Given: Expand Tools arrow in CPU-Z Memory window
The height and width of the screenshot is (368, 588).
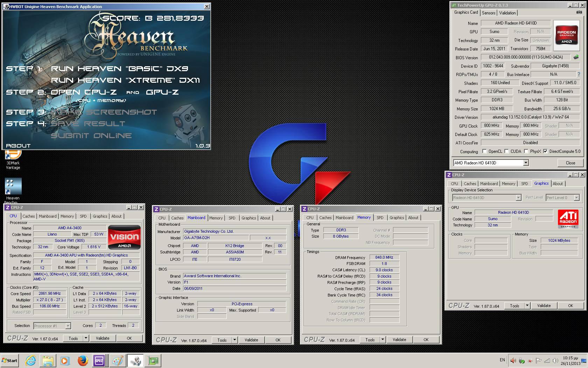Looking at the screenshot, I should click(x=383, y=340).
